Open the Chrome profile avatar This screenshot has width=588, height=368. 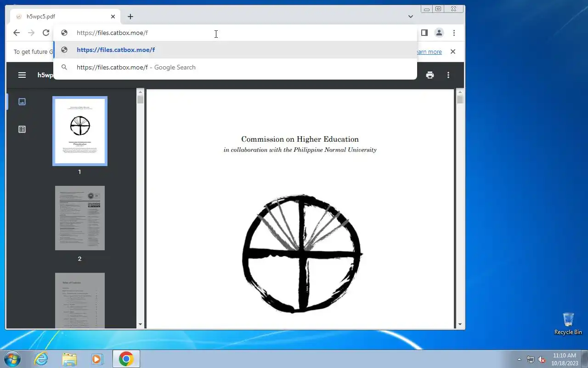click(439, 33)
